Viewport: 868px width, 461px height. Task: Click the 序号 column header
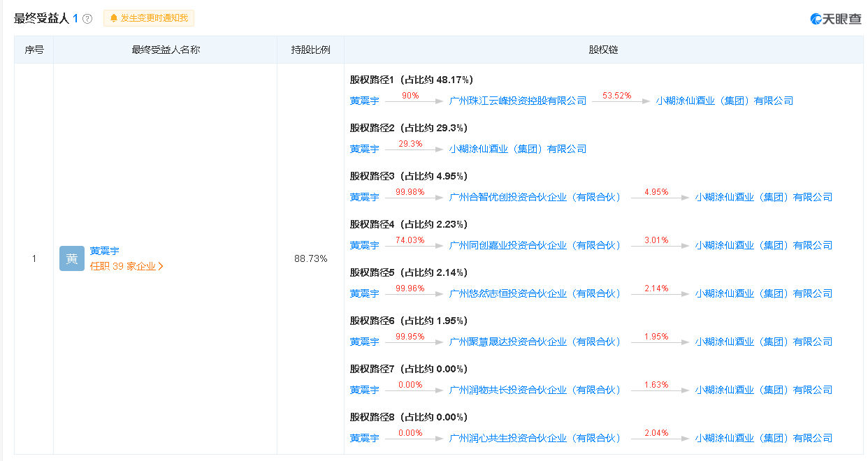tap(34, 50)
